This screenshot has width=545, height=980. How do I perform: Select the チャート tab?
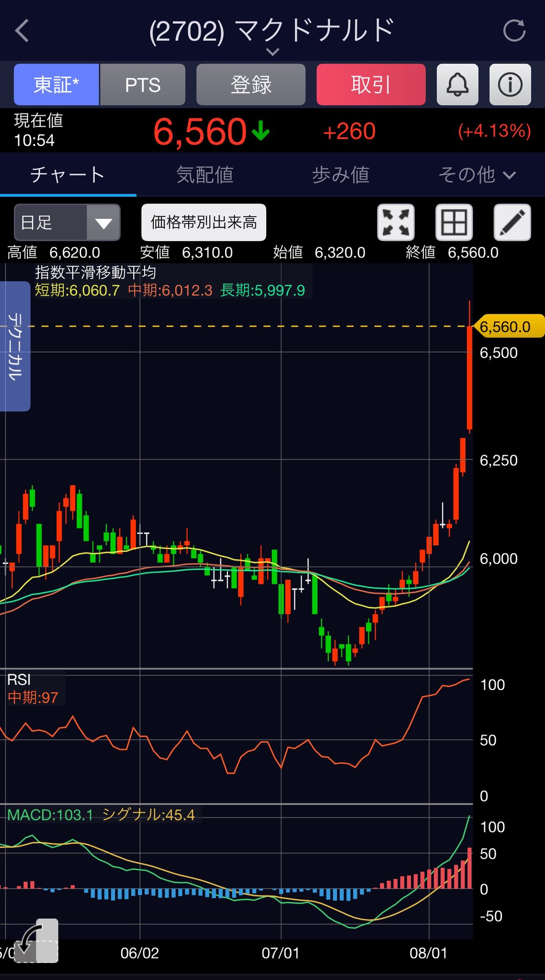(68, 175)
